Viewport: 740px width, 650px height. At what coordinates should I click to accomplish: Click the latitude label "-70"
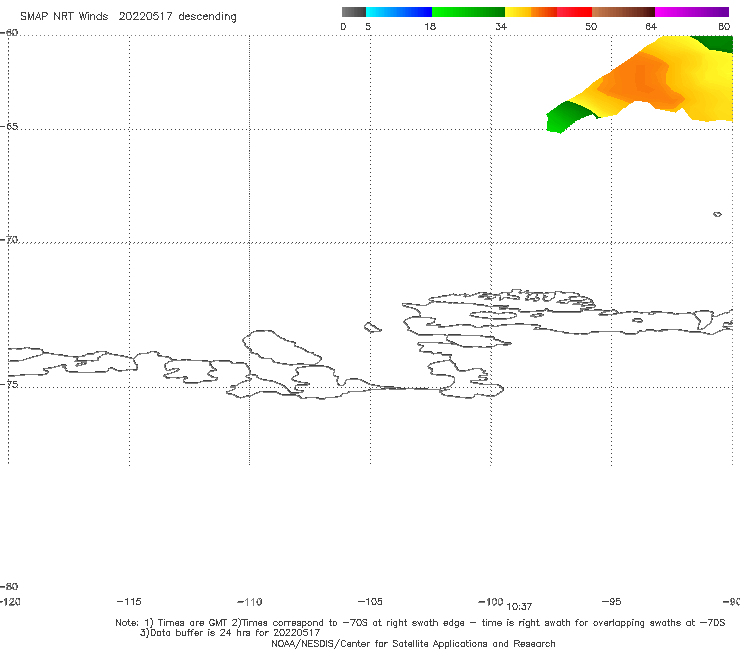click(x=9, y=240)
